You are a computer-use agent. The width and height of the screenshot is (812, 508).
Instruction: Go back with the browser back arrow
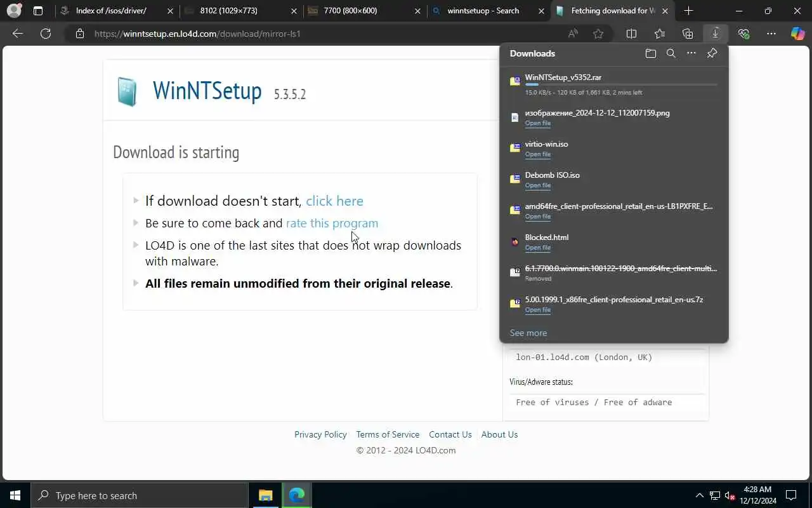click(x=18, y=34)
